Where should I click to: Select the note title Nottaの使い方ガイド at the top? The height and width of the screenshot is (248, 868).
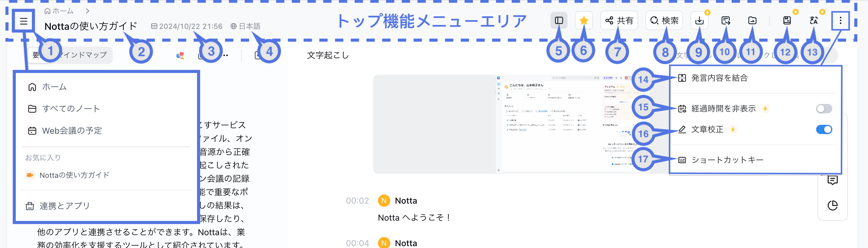(x=91, y=26)
